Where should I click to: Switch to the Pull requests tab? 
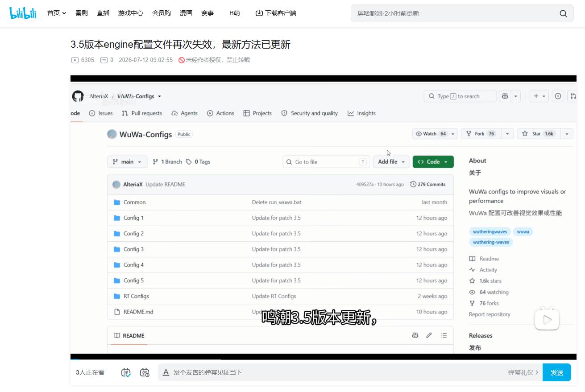coord(142,113)
